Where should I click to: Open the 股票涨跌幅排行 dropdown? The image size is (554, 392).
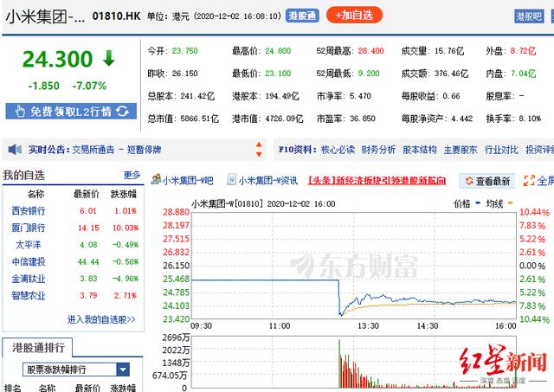pyautogui.click(x=76, y=370)
